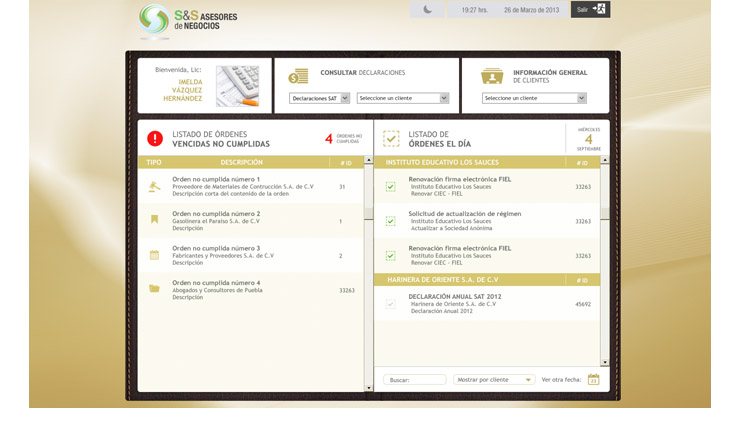Check the Declaración Anual SAT 2012 checkbox
741x438 pixels.
pyautogui.click(x=391, y=303)
